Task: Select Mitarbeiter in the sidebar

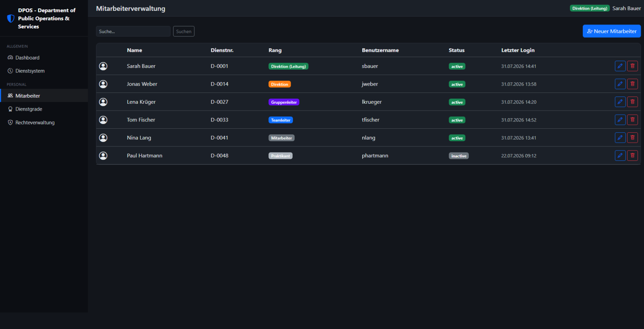Action: [x=44, y=96]
